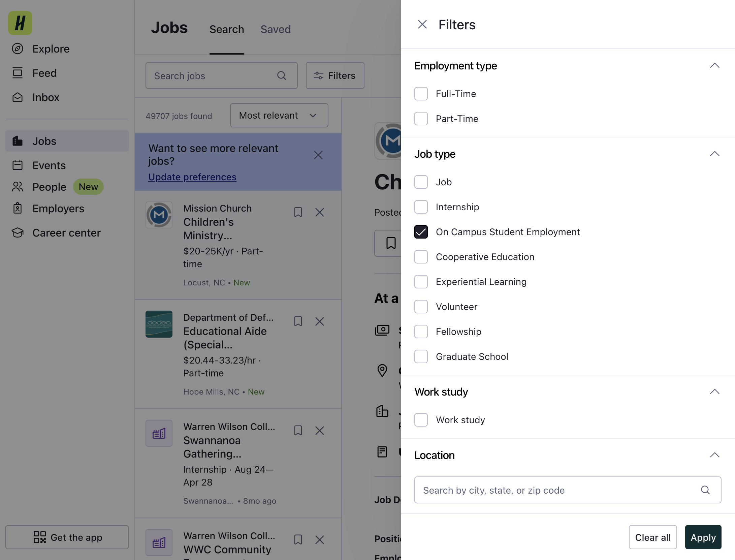Open the Inbox
This screenshot has height=560, width=735.
point(35,97)
